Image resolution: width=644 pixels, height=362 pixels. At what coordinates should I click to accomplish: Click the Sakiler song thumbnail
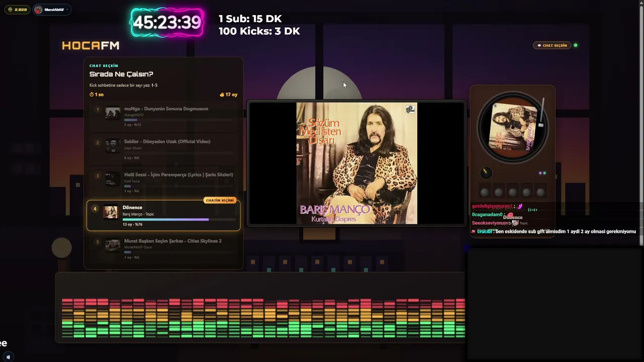[x=113, y=146]
